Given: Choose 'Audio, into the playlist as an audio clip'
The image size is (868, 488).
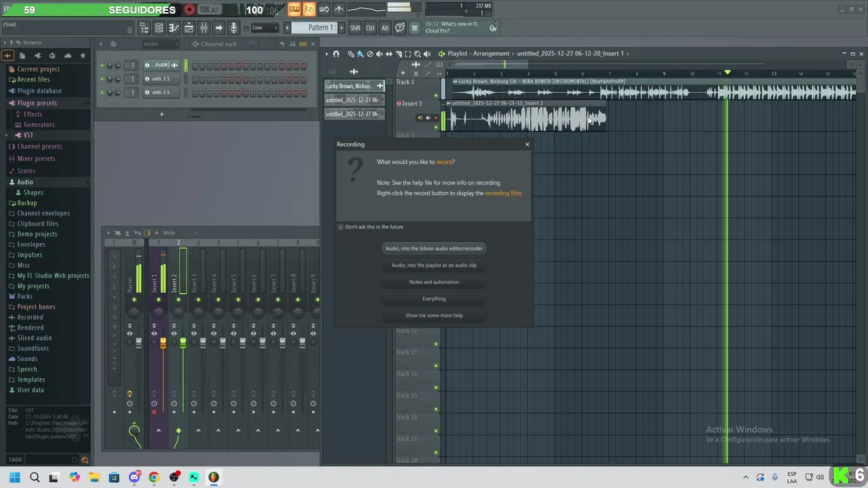Looking at the screenshot, I should click(x=434, y=266).
